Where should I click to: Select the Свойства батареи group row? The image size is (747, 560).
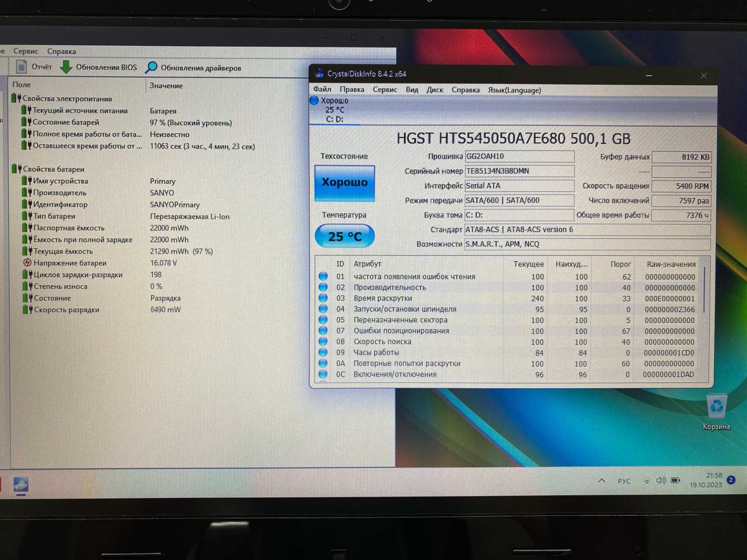click(48, 169)
